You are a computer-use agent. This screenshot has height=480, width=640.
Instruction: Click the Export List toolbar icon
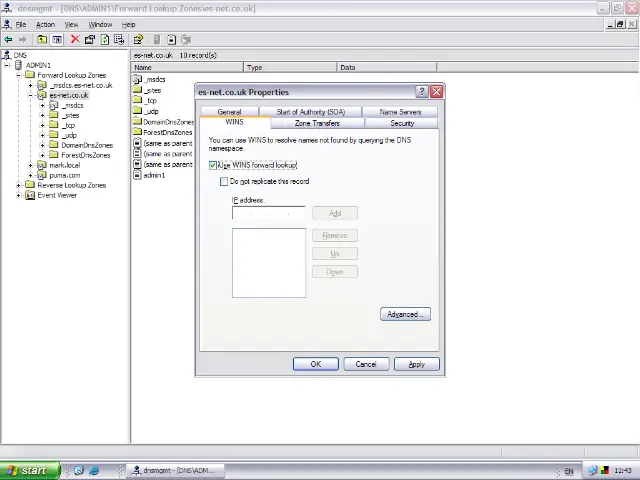119,40
